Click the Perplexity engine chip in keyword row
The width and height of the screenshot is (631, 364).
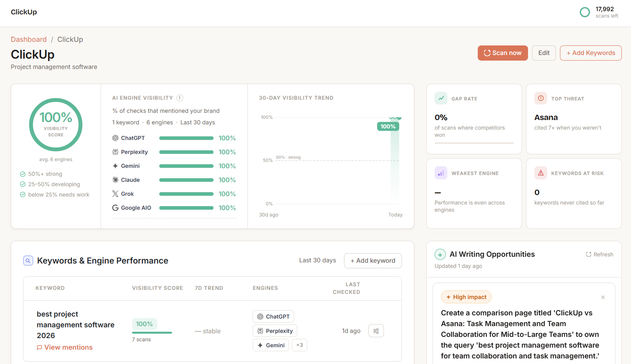(x=275, y=331)
